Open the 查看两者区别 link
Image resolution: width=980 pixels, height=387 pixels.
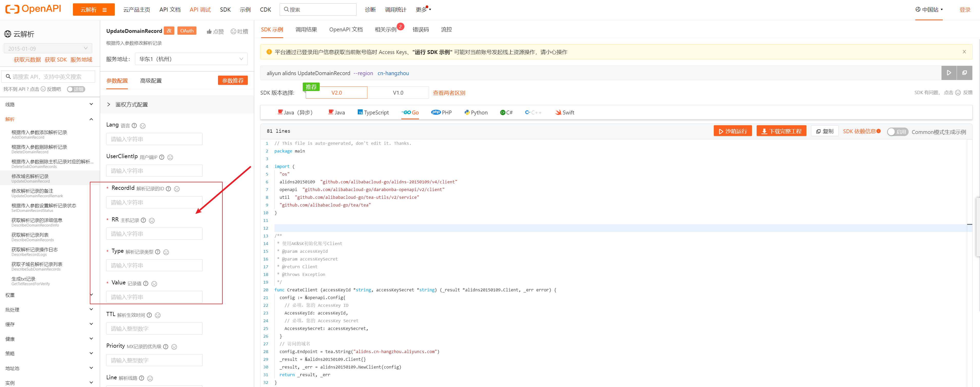449,93
